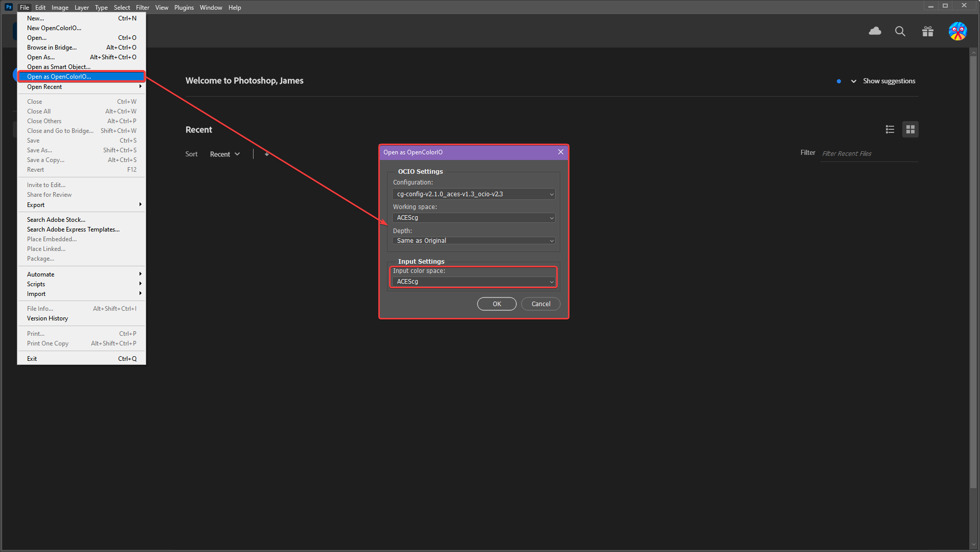Click the Filter Recent Files input field
This screenshot has height=552, width=980.
869,153
